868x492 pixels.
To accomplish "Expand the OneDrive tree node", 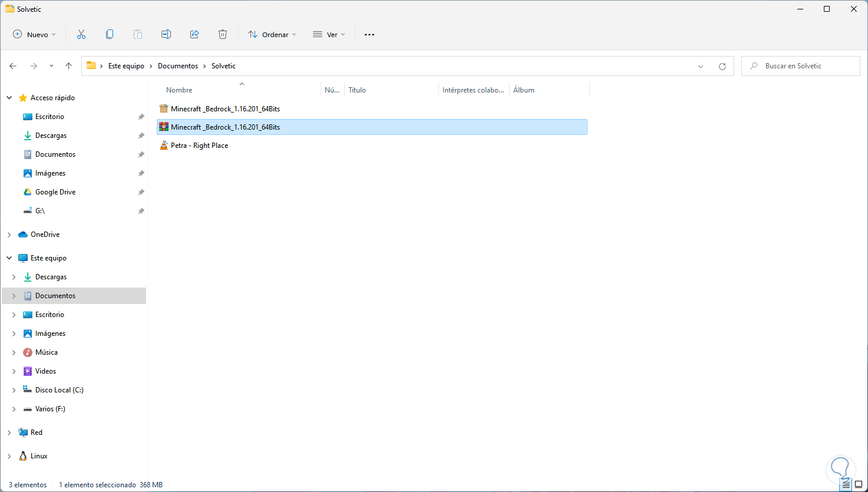I will [9, 235].
